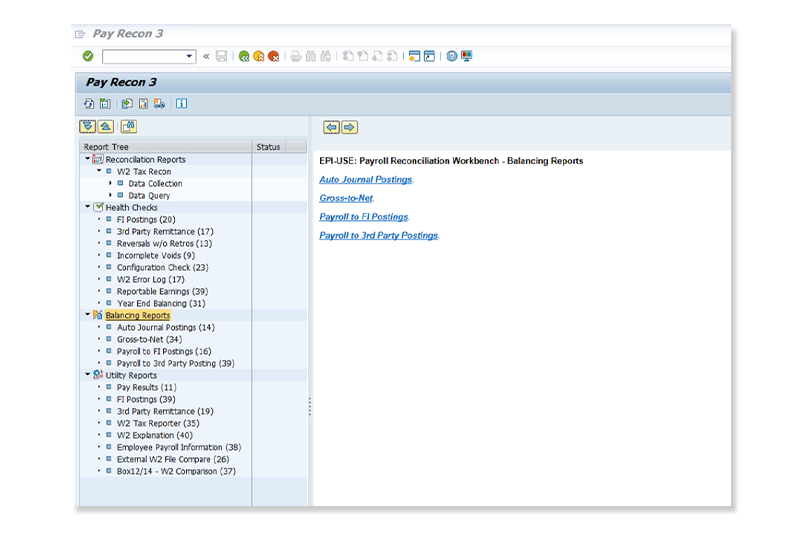The width and height of the screenshot is (800, 534).
Task: Select Auto Journal Postings (14) tree item
Action: (165, 327)
